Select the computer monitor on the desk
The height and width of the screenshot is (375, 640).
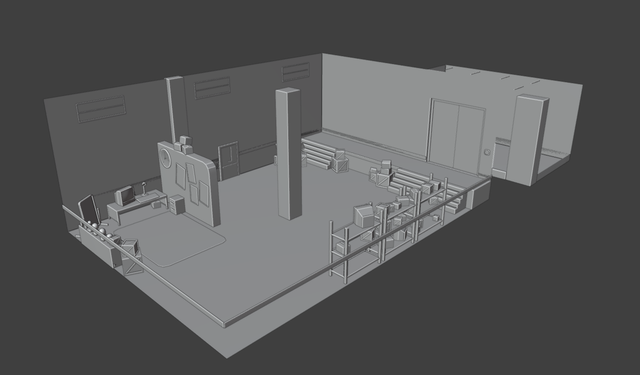coord(125,195)
